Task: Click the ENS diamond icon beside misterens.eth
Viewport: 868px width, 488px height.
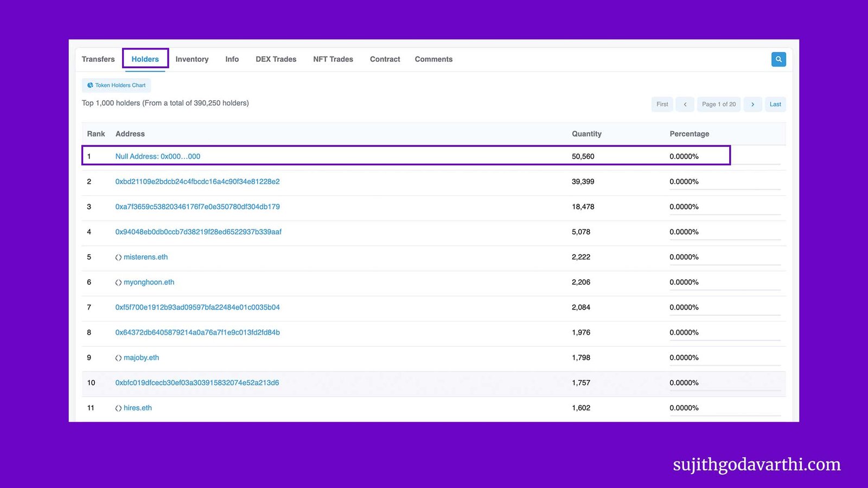Action: coord(119,257)
